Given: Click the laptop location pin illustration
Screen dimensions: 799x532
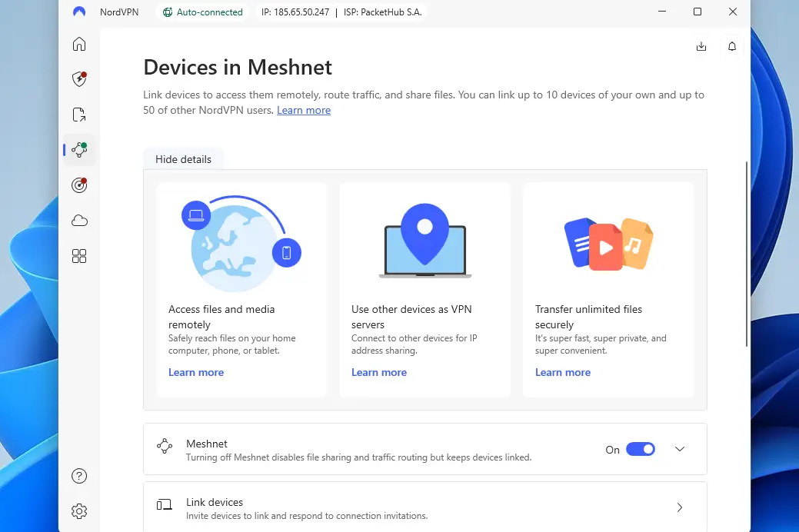Looking at the screenshot, I should coord(425,241).
